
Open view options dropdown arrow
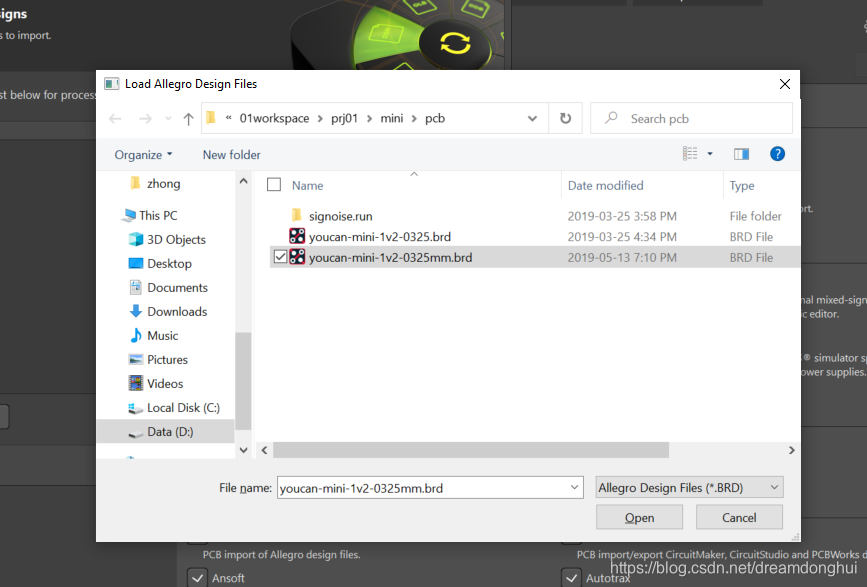(x=710, y=154)
